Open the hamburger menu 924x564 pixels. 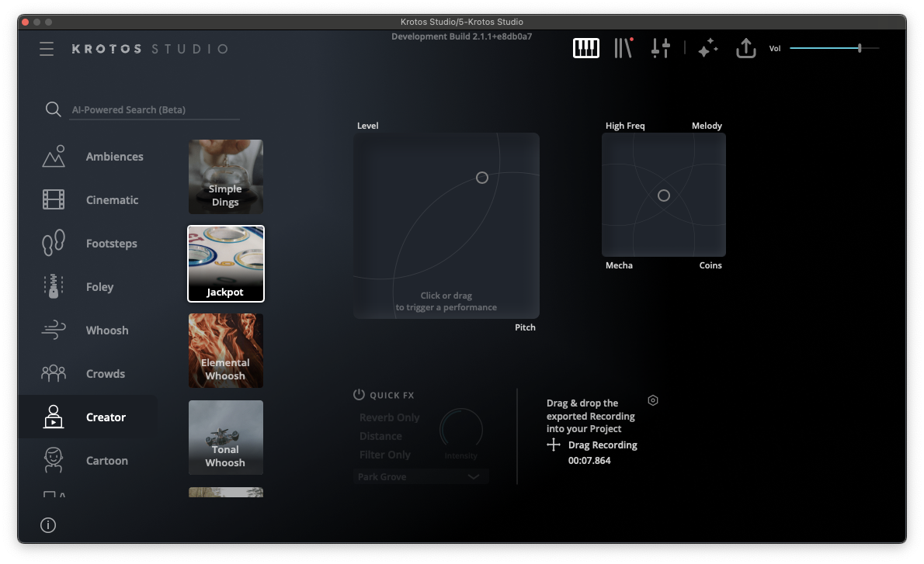pos(47,49)
